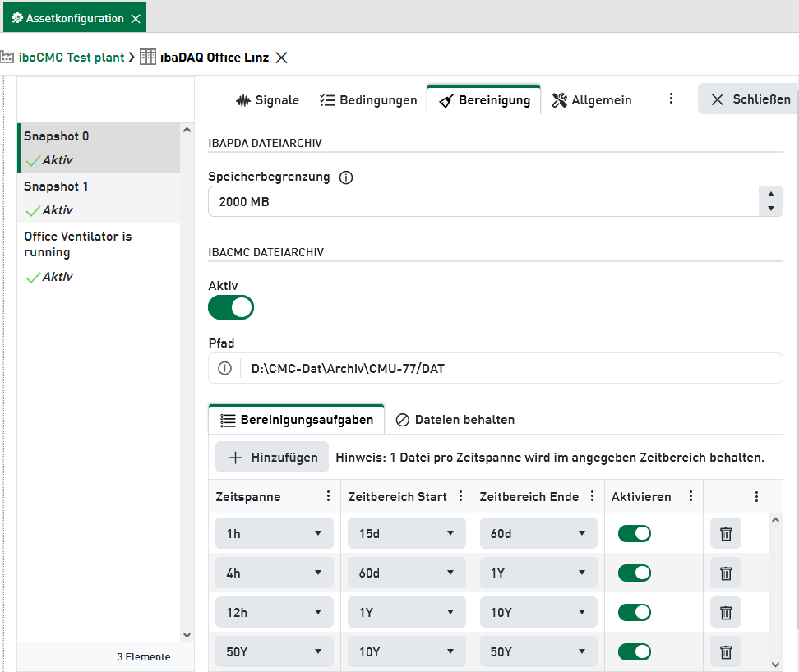The width and height of the screenshot is (799, 672).
Task: Open the Dateien behalten tab
Action: pyautogui.click(x=455, y=420)
